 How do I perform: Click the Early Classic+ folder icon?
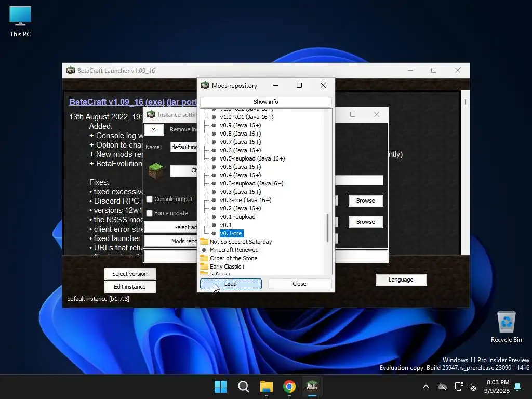[204, 267]
